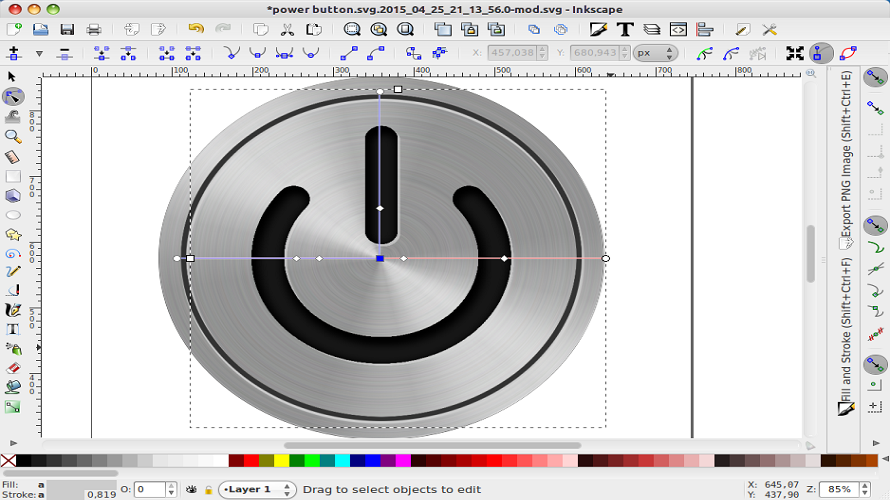The height and width of the screenshot is (500, 890).
Task: Toggle the layer lock icon
Action: [x=208, y=490]
